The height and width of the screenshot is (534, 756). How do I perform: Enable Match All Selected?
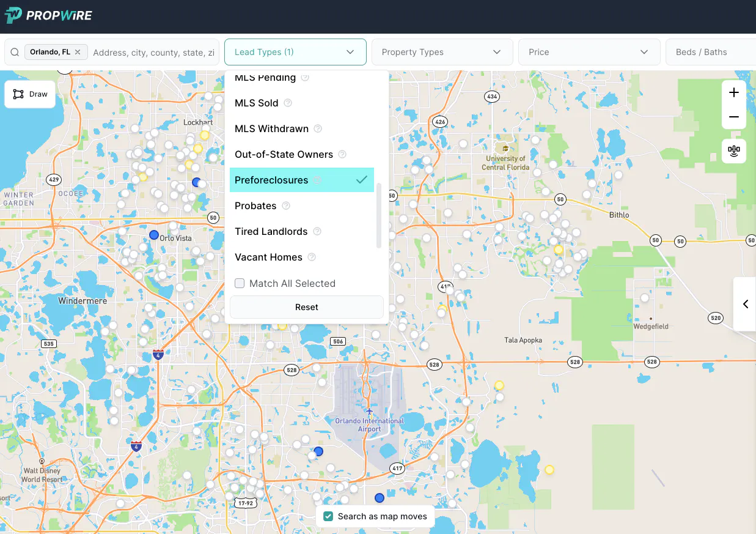[240, 283]
